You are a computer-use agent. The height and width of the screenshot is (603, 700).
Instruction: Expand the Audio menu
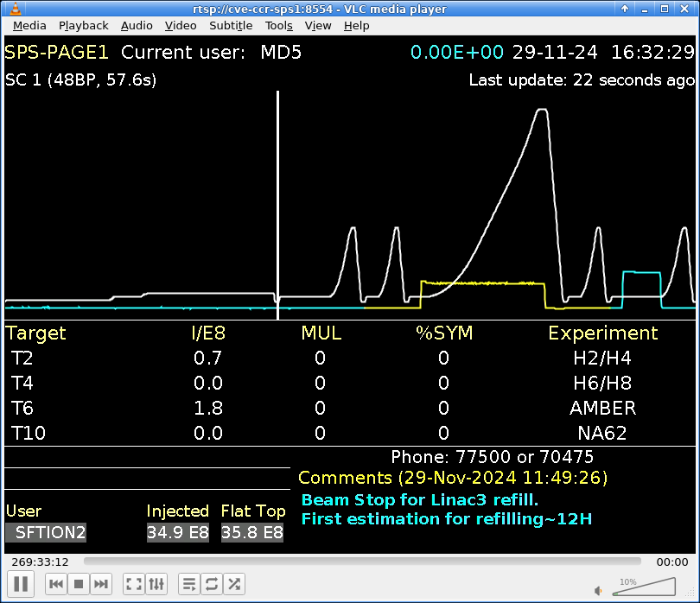pyautogui.click(x=137, y=26)
